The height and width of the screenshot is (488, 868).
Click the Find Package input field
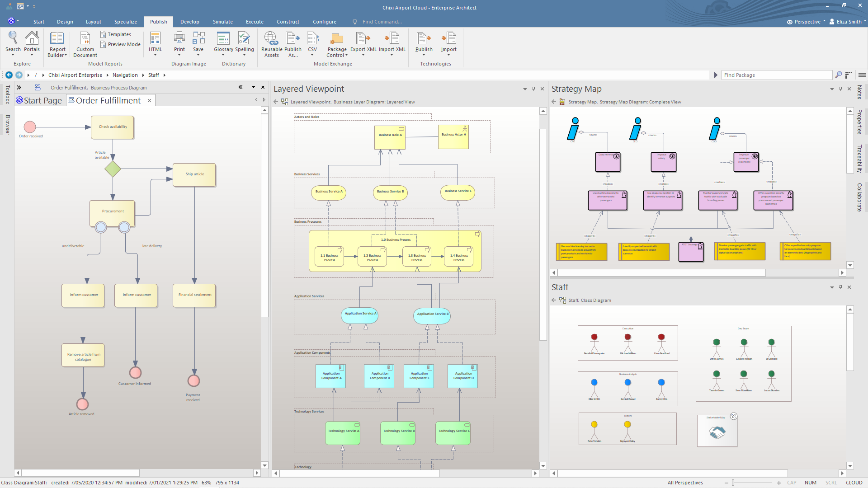pos(776,75)
